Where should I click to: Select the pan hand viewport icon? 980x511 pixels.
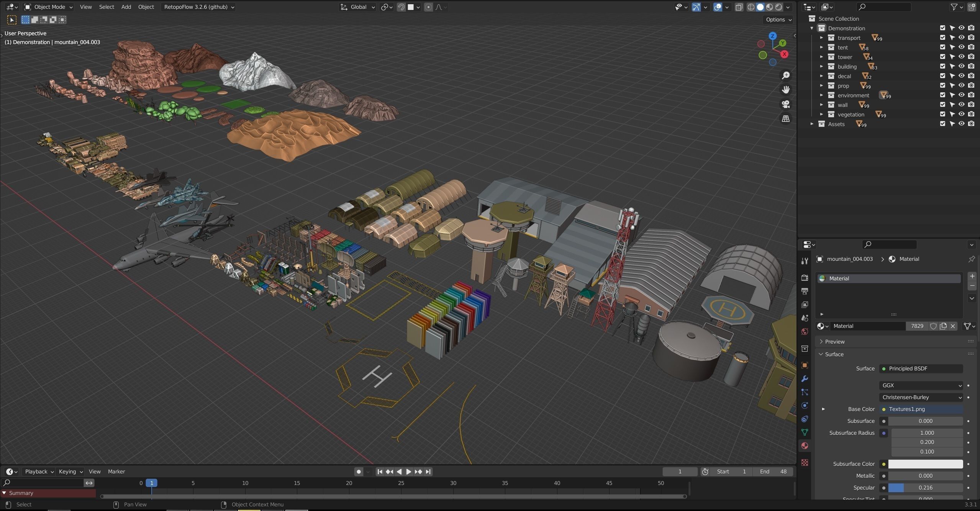pyautogui.click(x=786, y=90)
